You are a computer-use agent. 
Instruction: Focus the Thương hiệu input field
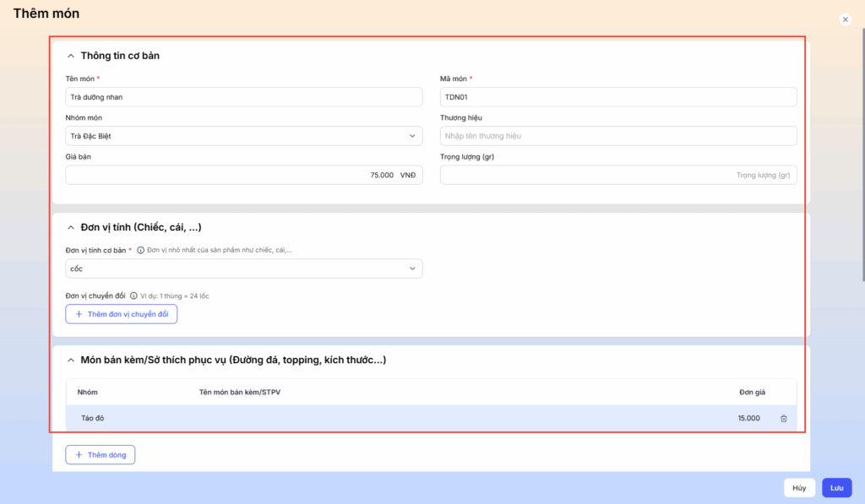(617, 136)
